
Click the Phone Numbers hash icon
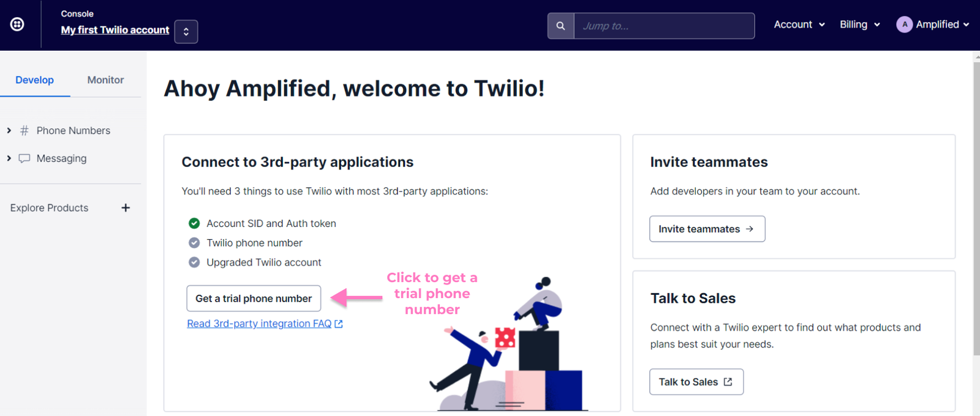[x=24, y=130]
